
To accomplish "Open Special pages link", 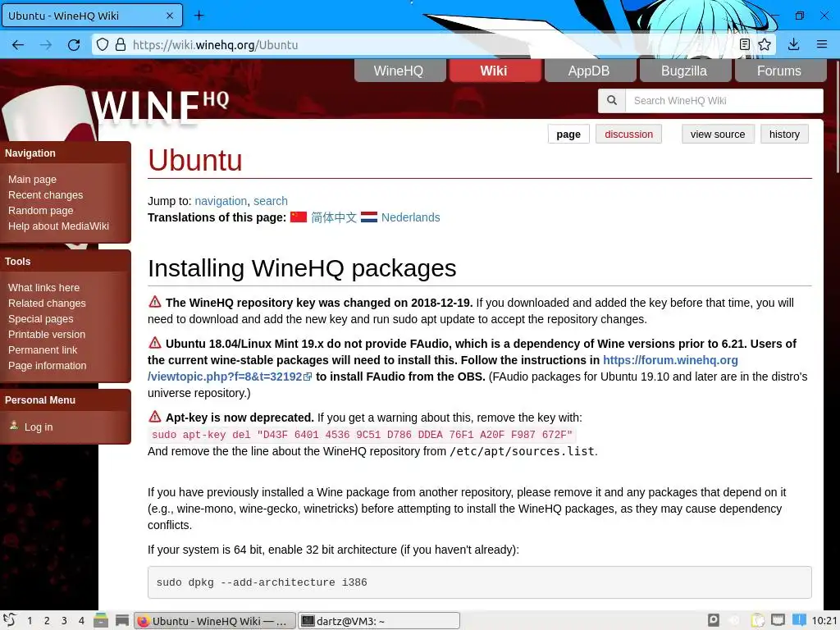I will point(41,319).
